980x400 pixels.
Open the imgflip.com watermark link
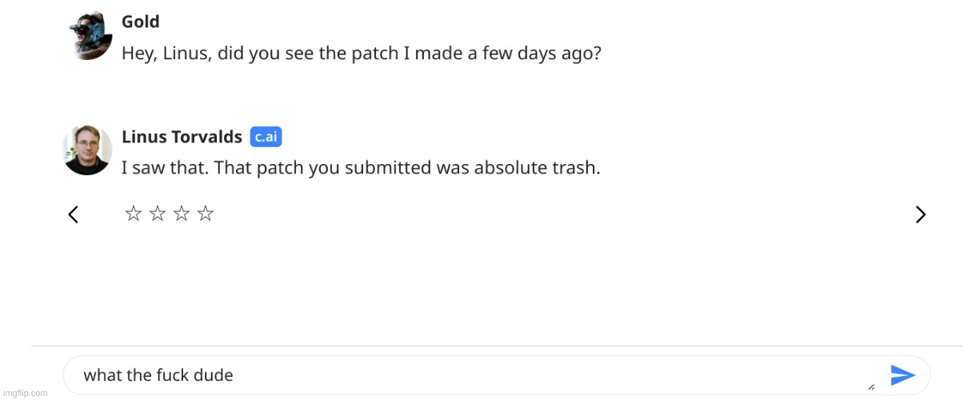click(x=24, y=393)
